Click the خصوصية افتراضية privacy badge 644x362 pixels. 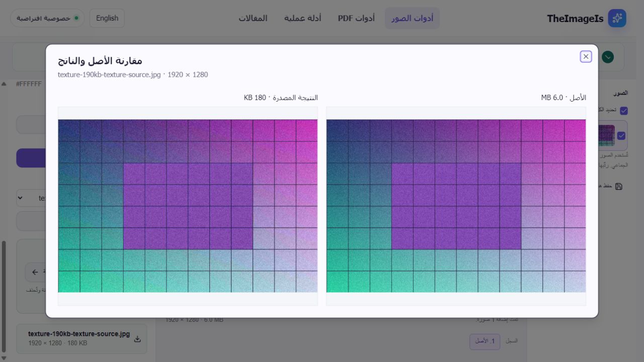[x=47, y=18]
